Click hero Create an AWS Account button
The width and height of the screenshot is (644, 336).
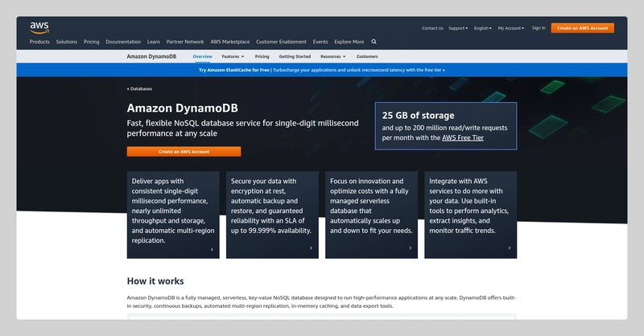[x=184, y=151]
